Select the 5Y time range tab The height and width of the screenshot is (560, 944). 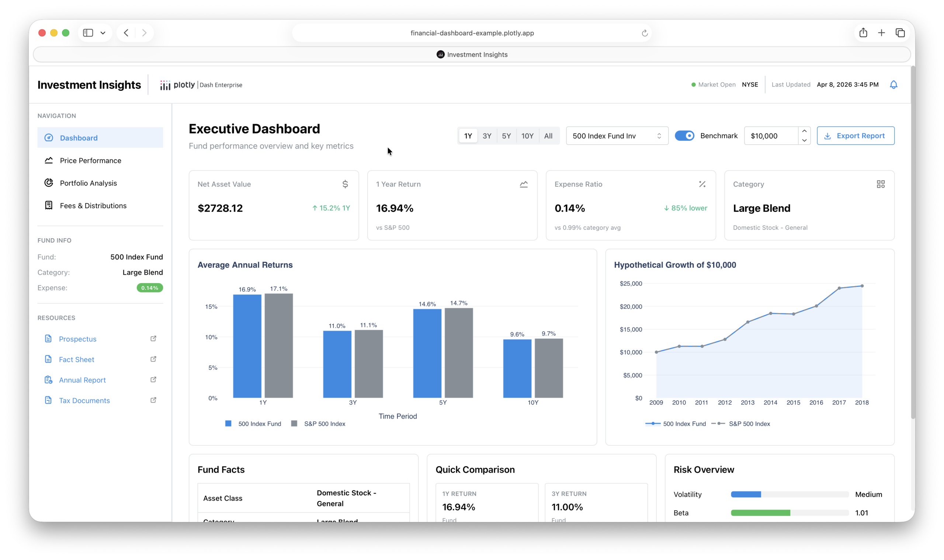506,135
